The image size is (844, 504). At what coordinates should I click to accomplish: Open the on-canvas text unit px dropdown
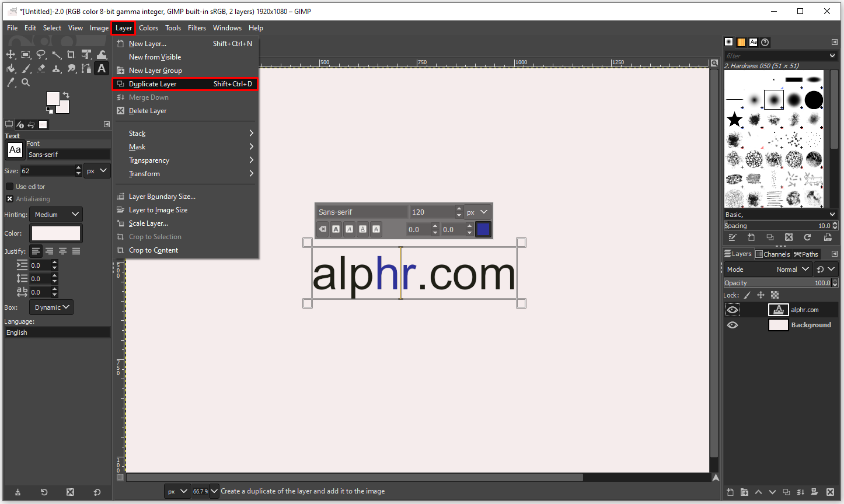(x=477, y=212)
